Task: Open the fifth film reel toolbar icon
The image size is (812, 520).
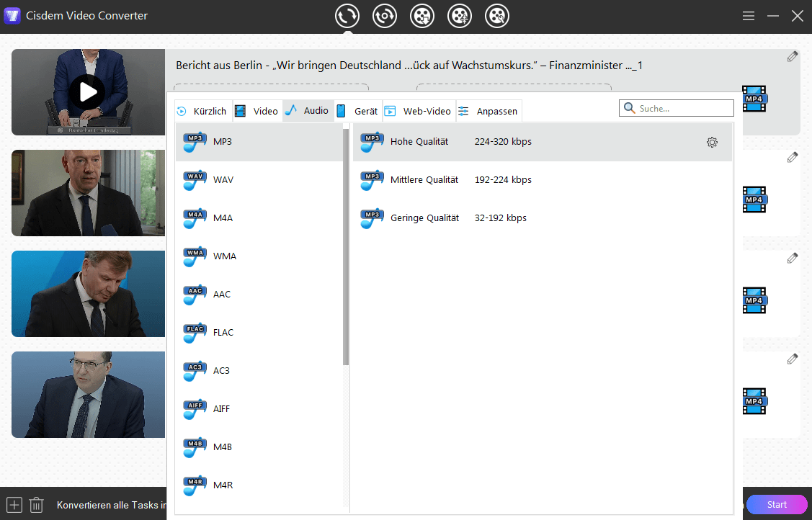Action: (x=497, y=16)
